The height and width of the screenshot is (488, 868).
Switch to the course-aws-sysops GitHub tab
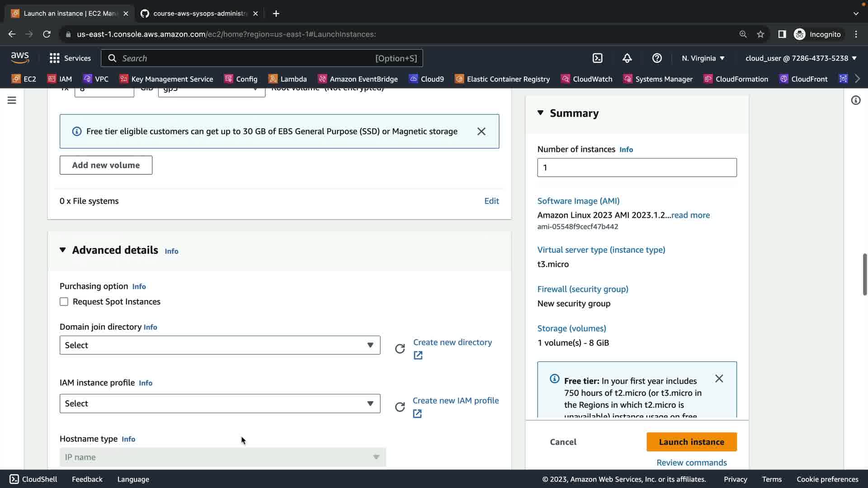click(x=199, y=14)
